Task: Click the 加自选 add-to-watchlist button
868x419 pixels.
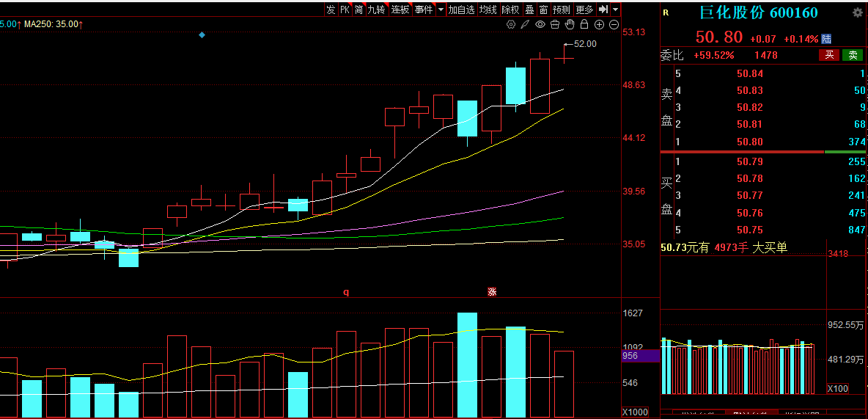Action: point(462,10)
